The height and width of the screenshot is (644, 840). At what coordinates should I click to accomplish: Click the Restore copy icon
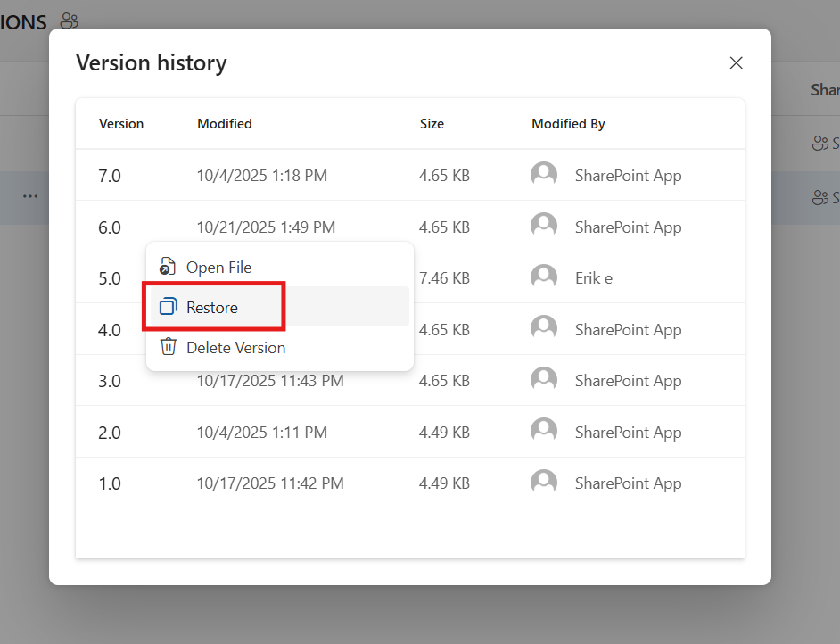169,307
